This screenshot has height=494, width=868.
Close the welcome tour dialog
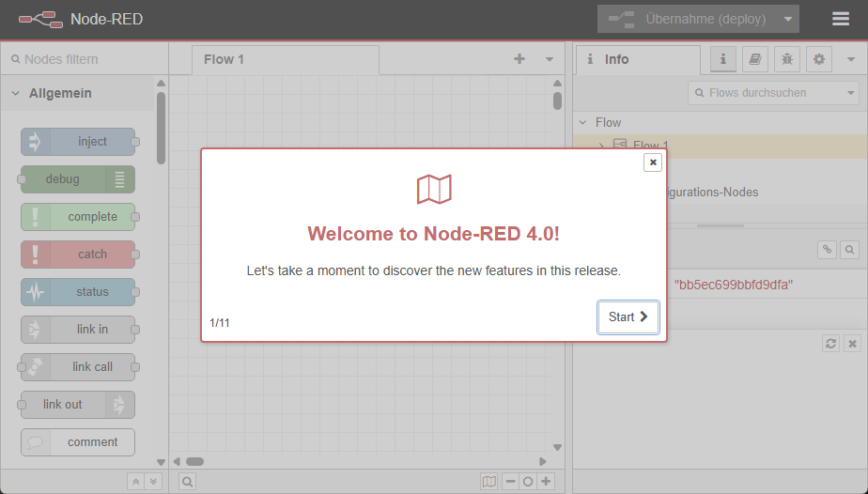point(653,162)
